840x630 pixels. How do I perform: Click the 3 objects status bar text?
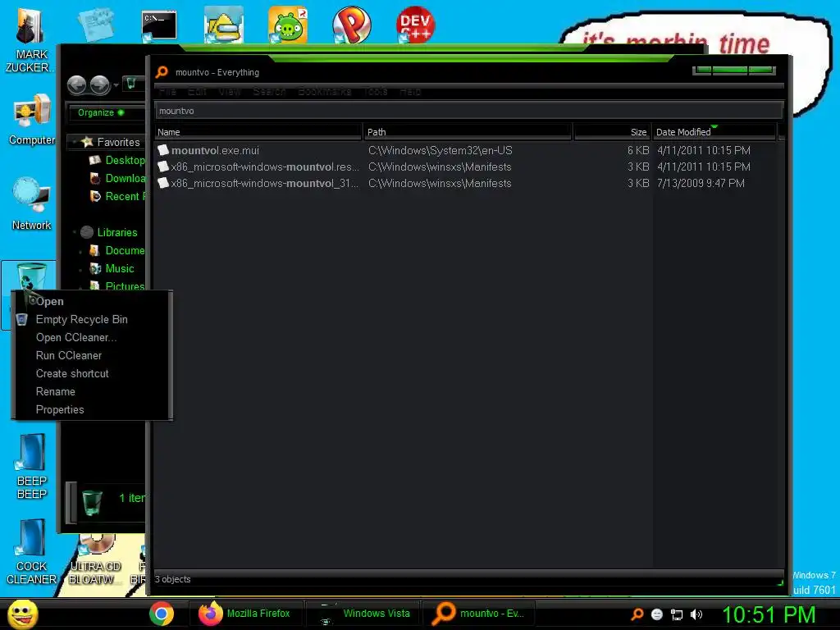pos(172,579)
